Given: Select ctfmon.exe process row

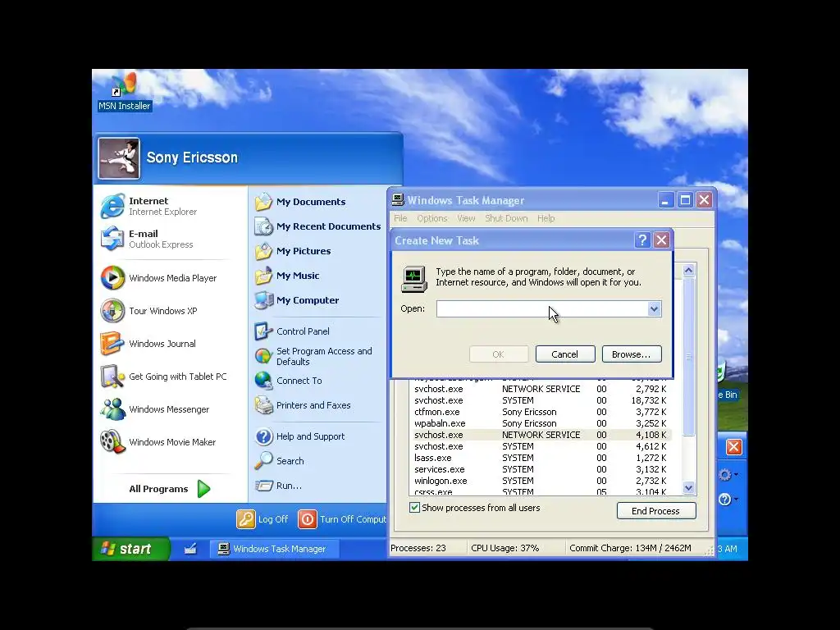Looking at the screenshot, I should [540, 412].
